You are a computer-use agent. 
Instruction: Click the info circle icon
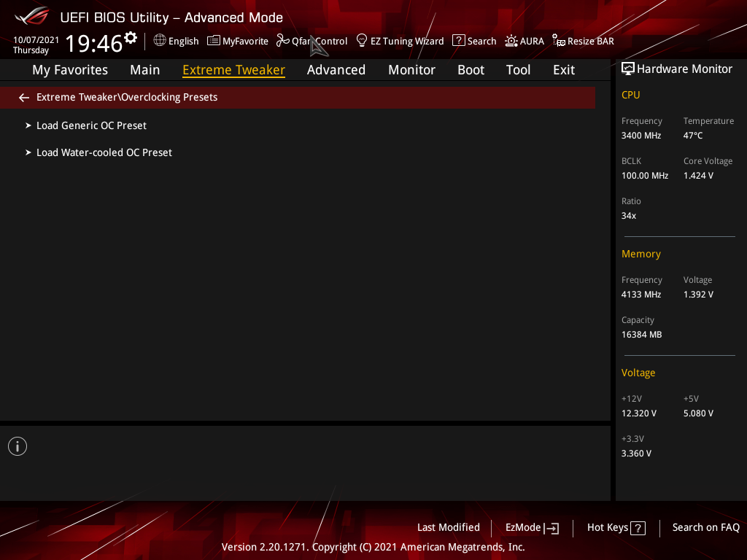18,446
